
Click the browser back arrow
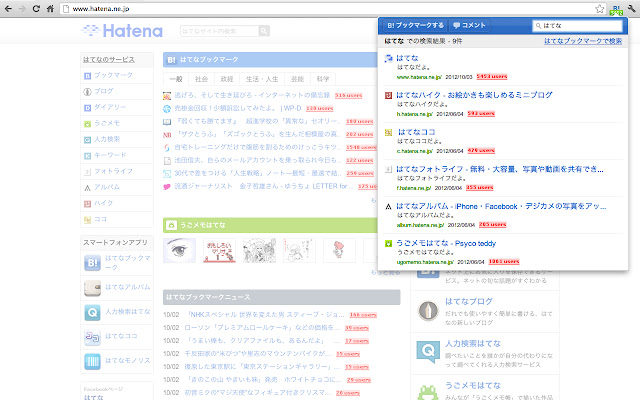tap(8, 9)
